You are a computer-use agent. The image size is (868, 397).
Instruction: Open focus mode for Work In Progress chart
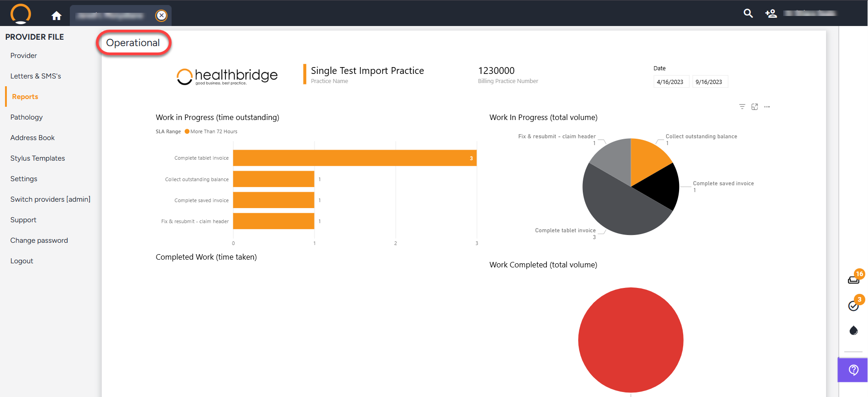tap(754, 107)
